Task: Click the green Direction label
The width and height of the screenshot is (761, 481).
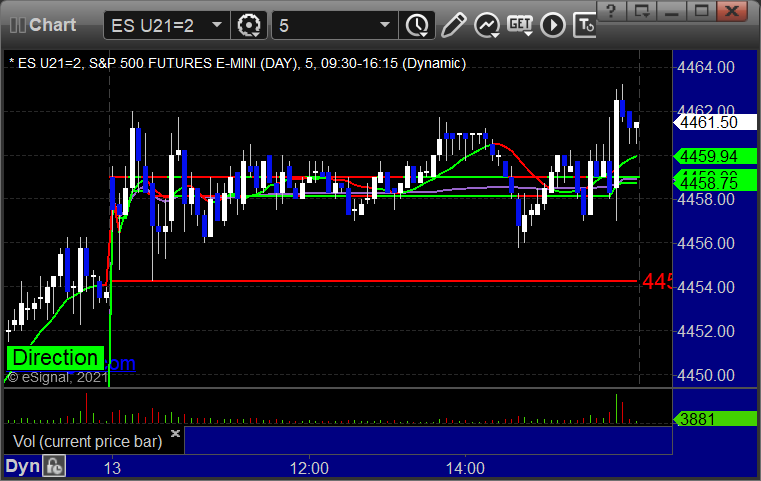Action: pyautogui.click(x=55, y=358)
